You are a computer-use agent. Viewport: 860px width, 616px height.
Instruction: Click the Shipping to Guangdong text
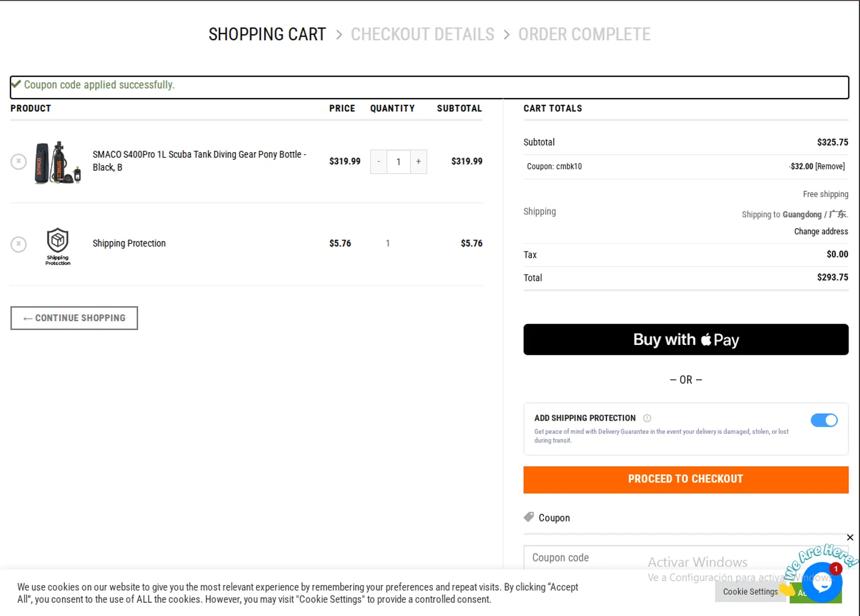[x=795, y=214]
